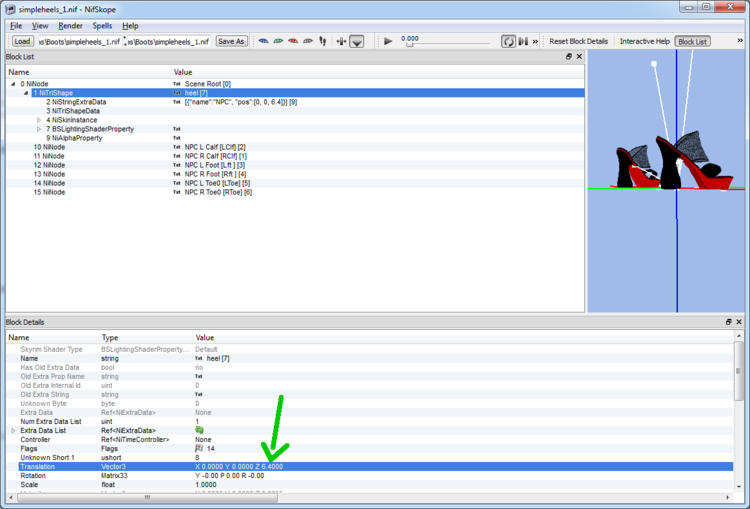Expand the animation toolbar overflow chevron
This screenshot has width=750, height=509.
535,42
